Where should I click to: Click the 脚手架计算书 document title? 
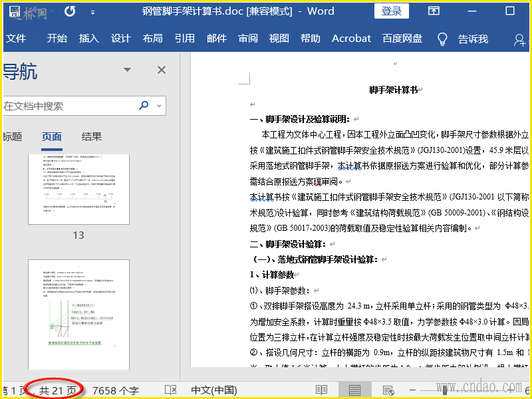[394, 90]
